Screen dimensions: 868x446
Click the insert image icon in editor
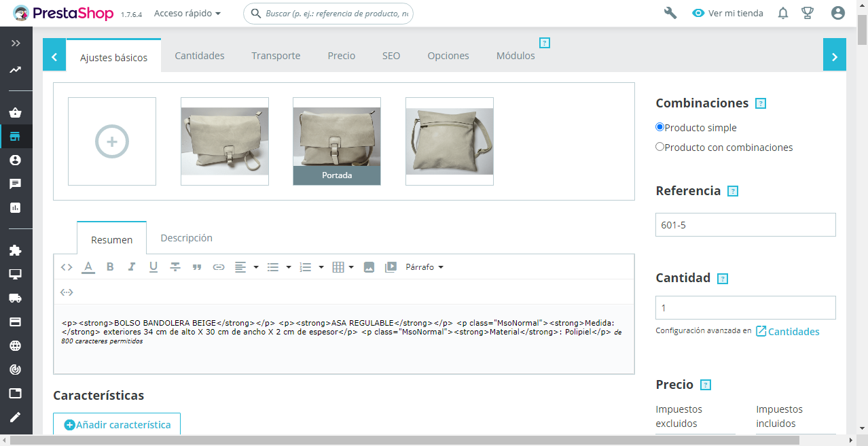(369, 267)
